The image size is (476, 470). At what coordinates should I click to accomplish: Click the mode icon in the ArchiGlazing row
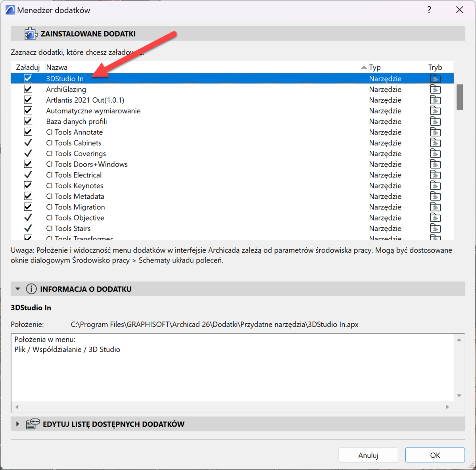click(x=435, y=89)
